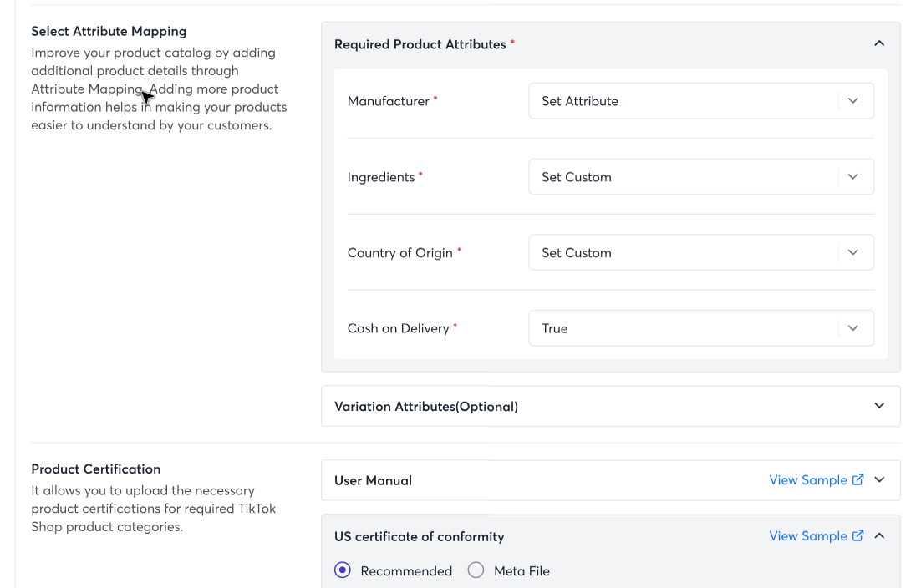Viewport: 916px width, 588px height.
Task: Open the Country of Origin dropdown
Action: point(701,253)
